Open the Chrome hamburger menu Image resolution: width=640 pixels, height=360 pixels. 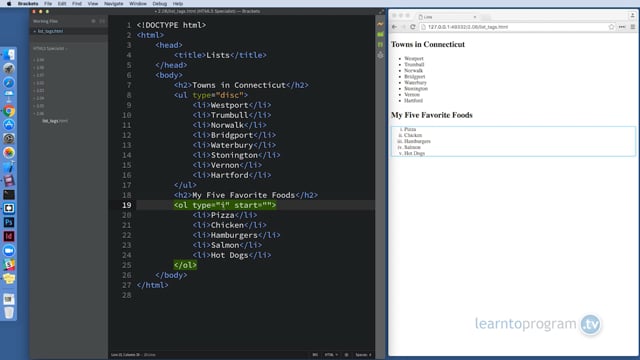click(x=633, y=27)
